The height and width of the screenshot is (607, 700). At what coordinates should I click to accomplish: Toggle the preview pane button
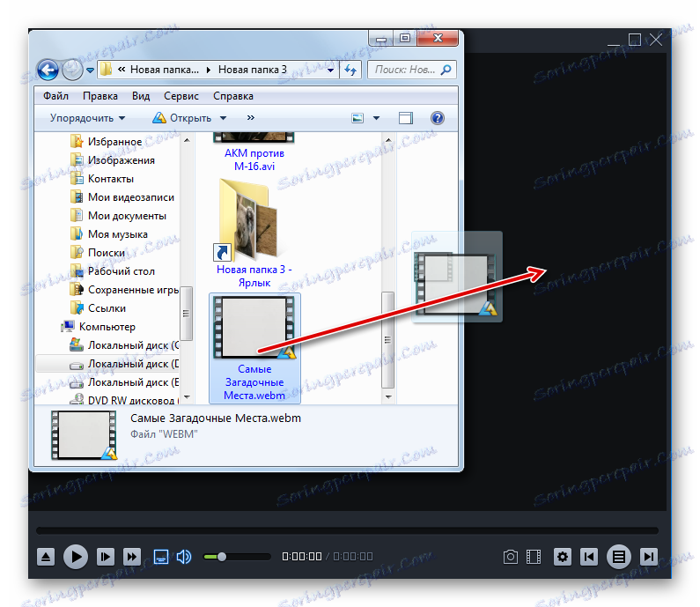tap(406, 118)
